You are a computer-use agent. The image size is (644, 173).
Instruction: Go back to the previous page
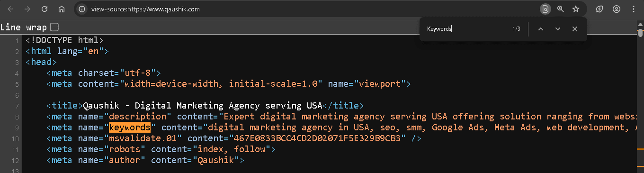click(10, 9)
